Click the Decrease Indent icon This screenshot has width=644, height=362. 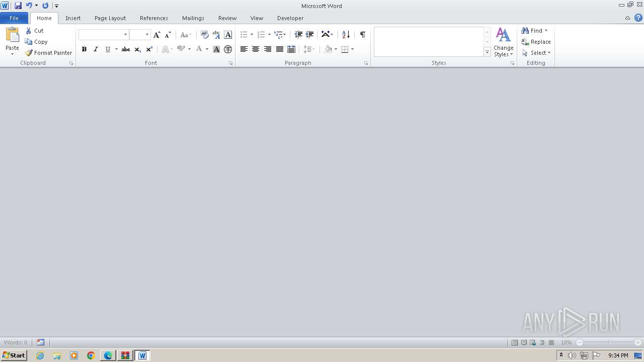[x=298, y=35]
